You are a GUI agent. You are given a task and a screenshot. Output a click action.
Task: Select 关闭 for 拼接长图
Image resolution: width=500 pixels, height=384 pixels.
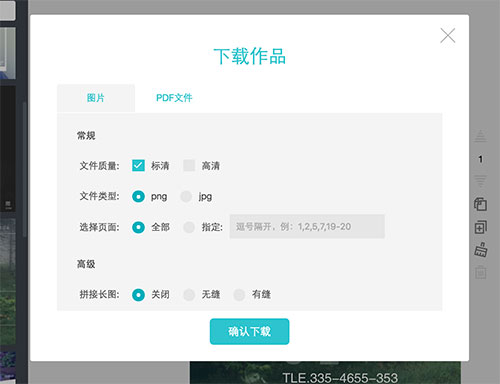(x=138, y=295)
